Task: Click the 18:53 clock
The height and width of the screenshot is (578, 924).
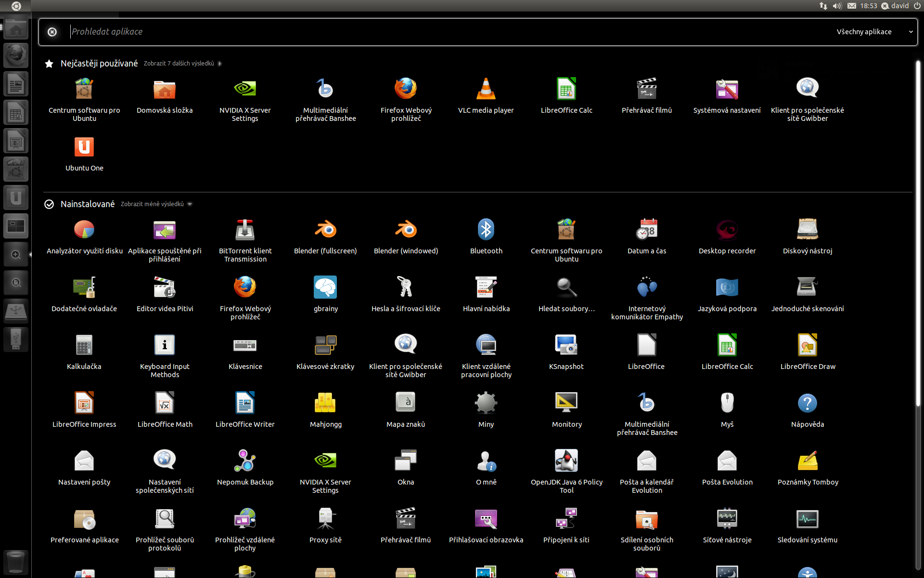Action: point(869,6)
